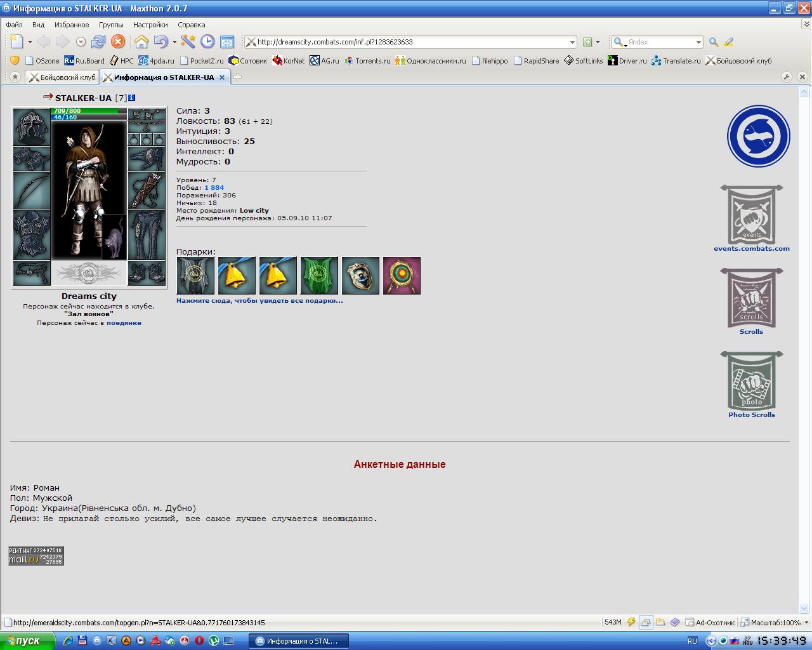Expand the address bar dropdown arrow
Viewport: 812px width, 650px height.
tap(572, 43)
